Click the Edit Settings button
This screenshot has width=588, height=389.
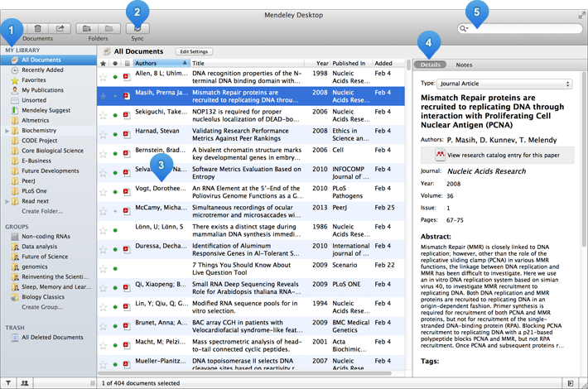point(194,51)
